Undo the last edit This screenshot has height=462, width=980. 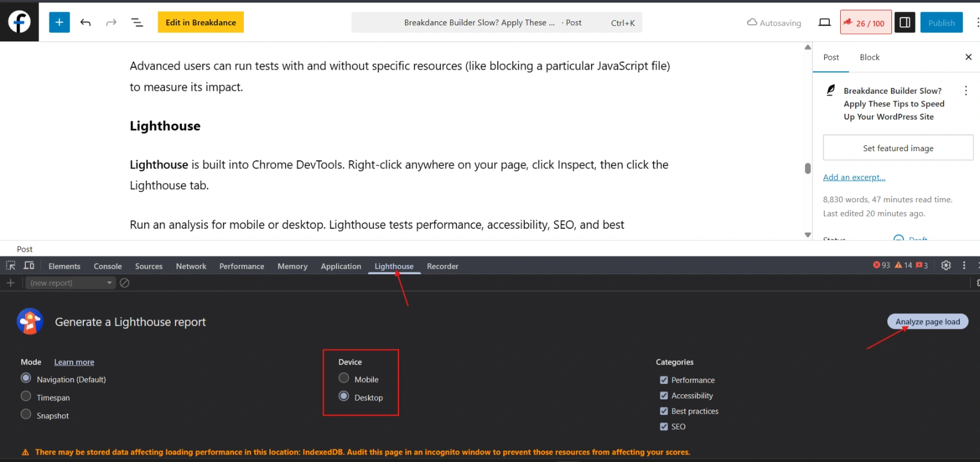coord(86,22)
